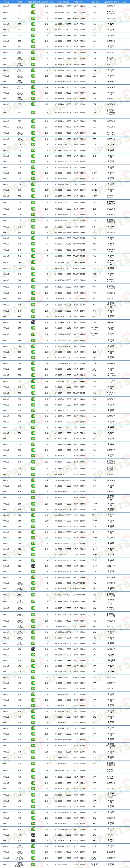
Task: Click the S60 '2.4 T AWD' body cell
Action: pyautogui.click(x=95, y=369)
